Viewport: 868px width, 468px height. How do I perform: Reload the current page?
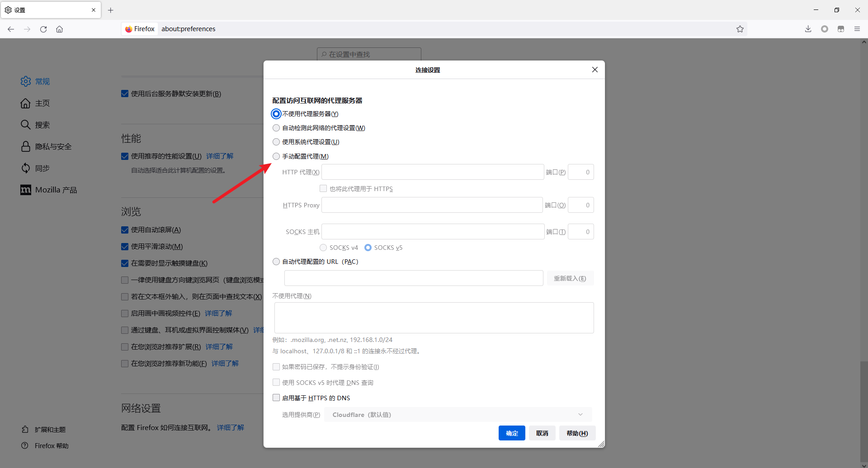(x=43, y=29)
